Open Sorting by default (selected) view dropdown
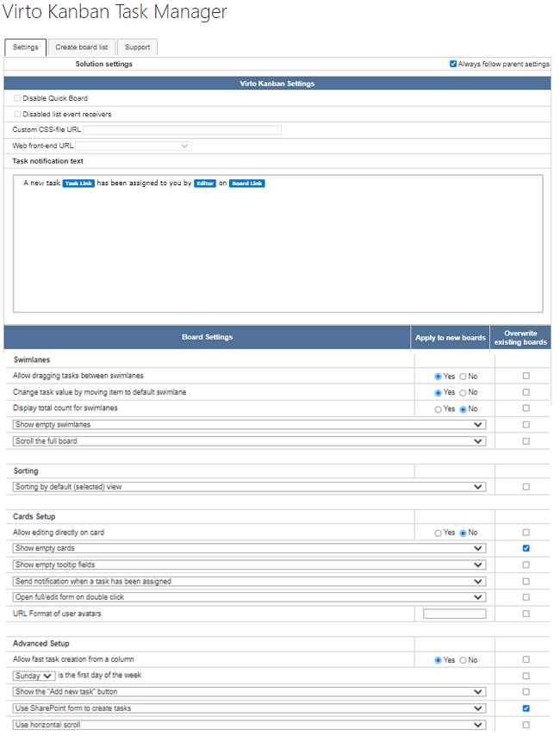The height and width of the screenshot is (736, 560). point(249,487)
